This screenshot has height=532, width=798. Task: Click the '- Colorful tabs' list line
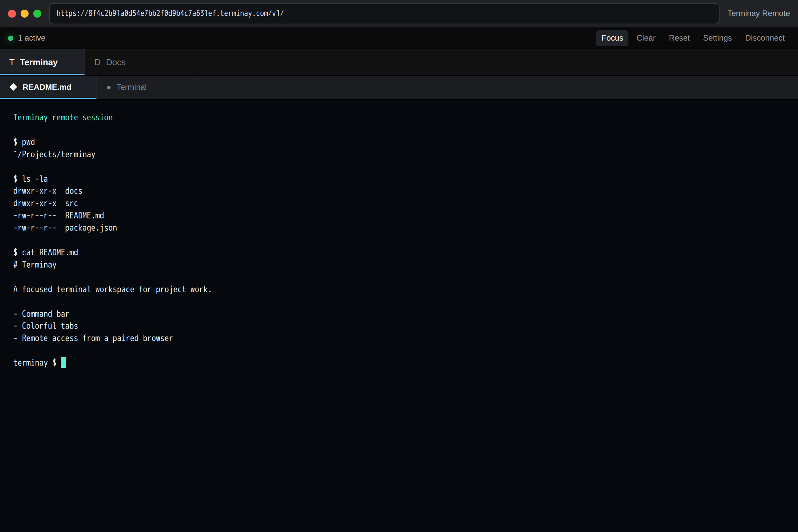(46, 326)
